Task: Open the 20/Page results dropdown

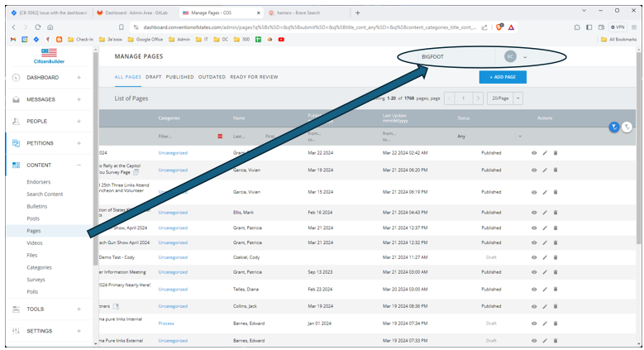Action: pyautogui.click(x=504, y=98)
